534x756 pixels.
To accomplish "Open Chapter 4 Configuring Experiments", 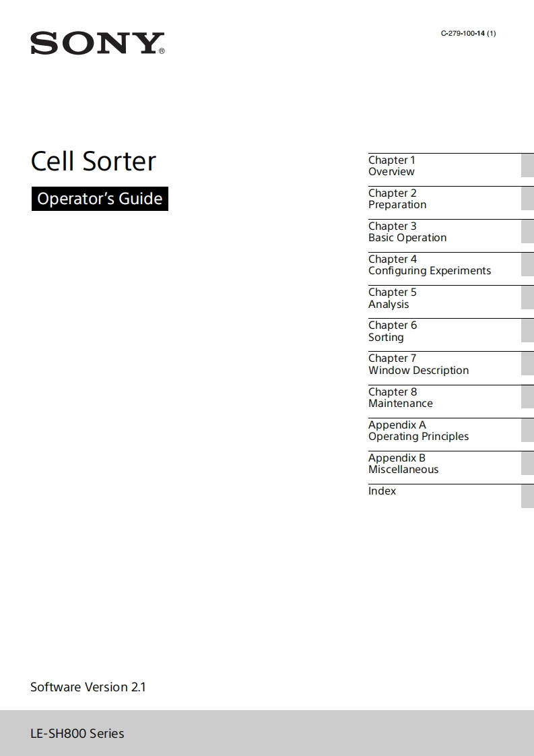I will (430, 265).
